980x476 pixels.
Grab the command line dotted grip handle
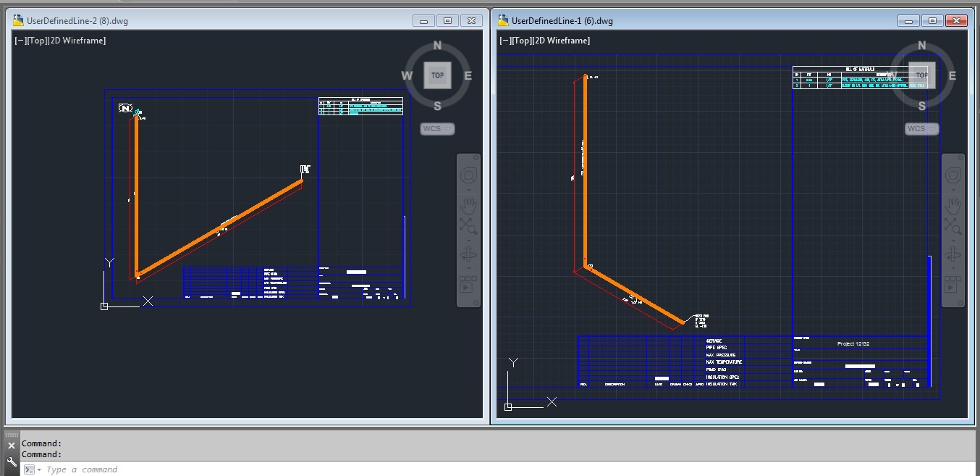point(12,435)
